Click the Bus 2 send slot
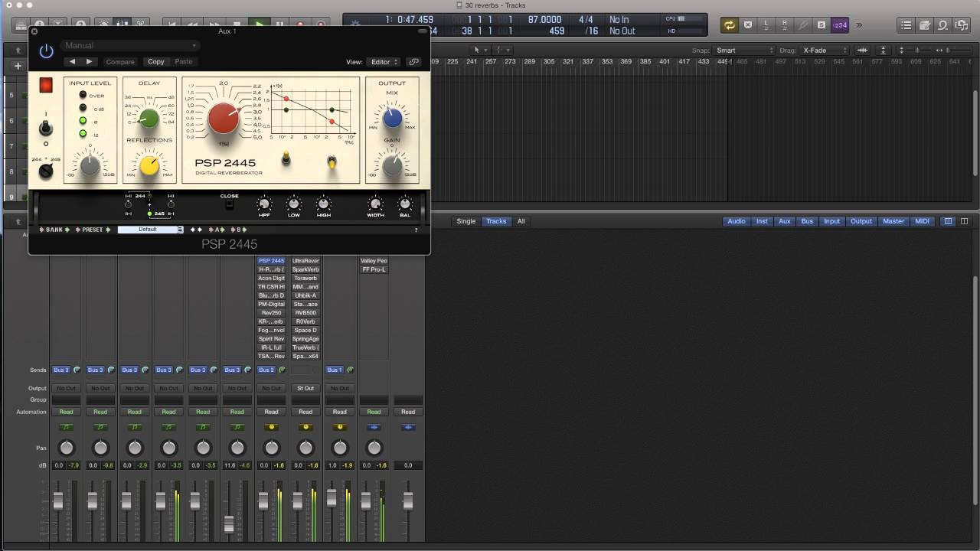Image resolution: width=980 pixels, height=551 pixels. pyautogui.click(x=266, y=370)
